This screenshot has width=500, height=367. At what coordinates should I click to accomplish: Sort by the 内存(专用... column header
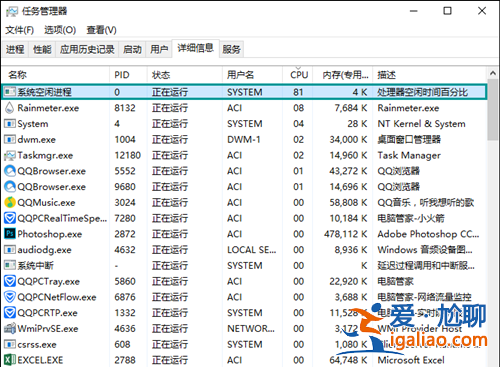(x=342, y=75)
